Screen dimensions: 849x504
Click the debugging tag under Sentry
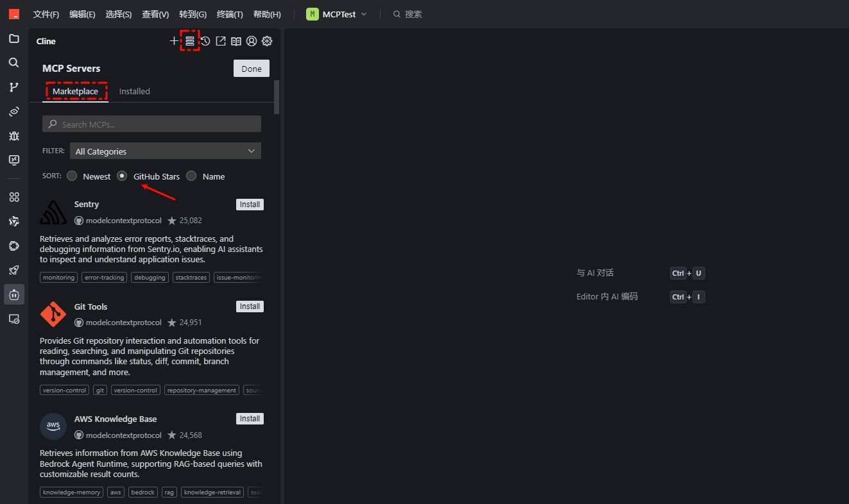pos(150,278)
